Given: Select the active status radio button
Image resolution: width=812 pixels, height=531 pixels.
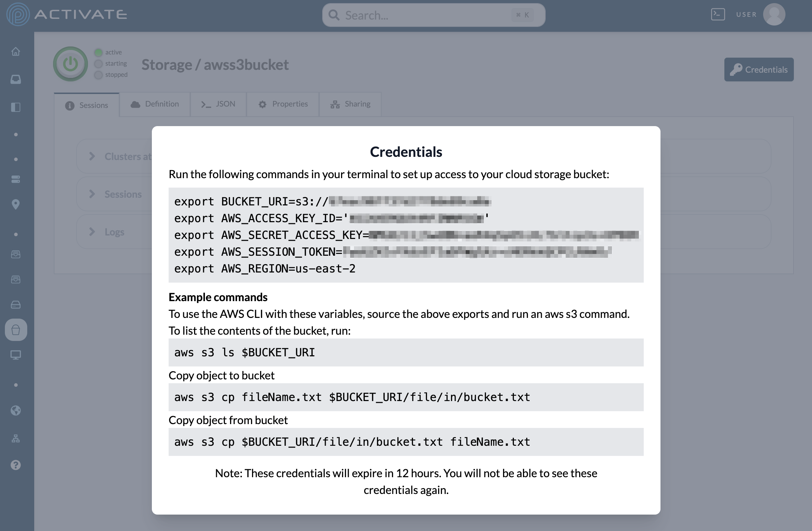Looking at the screenshot, I should pyautogui.click(x=98, y=52).
